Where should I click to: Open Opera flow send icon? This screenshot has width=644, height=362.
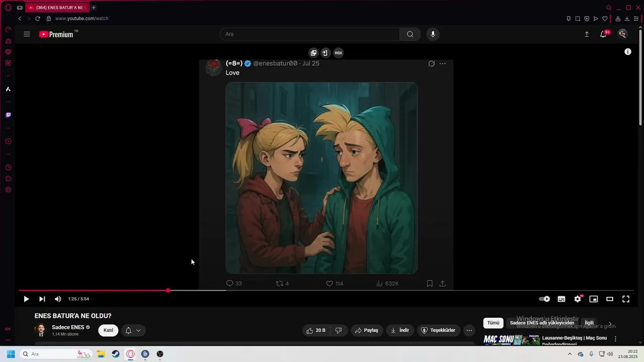[x=596, y=19]
